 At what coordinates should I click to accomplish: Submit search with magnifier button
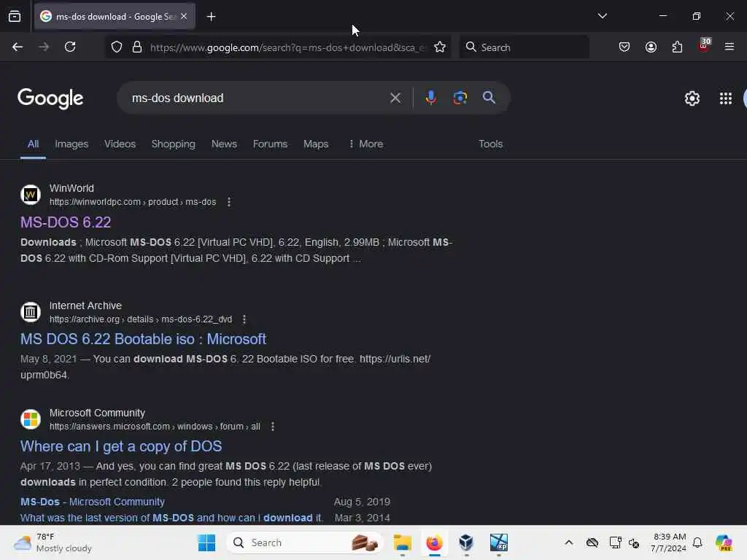click(x=489, y=98)
